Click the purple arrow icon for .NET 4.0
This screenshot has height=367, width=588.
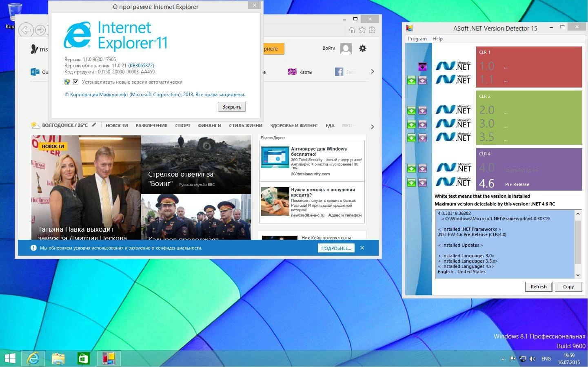pos(422,168)
